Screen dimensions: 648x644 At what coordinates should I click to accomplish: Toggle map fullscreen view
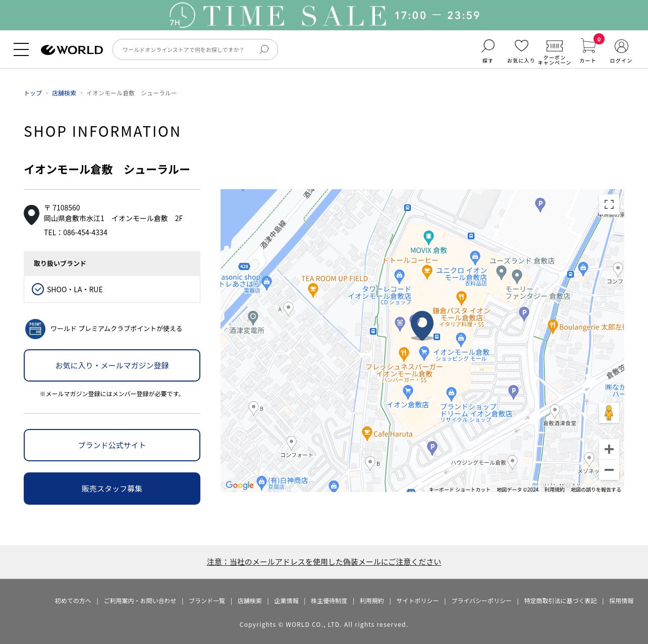pos(609,204)
